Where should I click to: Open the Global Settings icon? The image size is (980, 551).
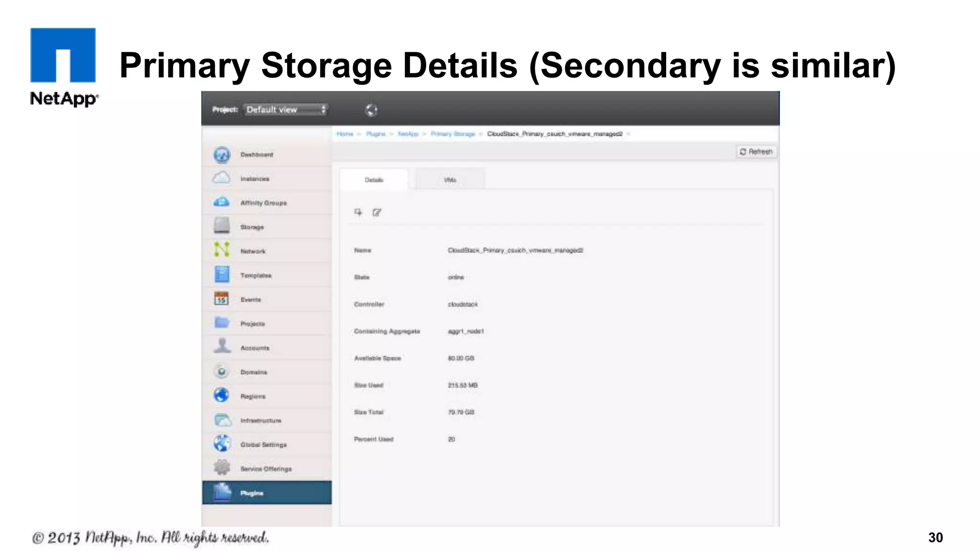(x=222, y=443)
